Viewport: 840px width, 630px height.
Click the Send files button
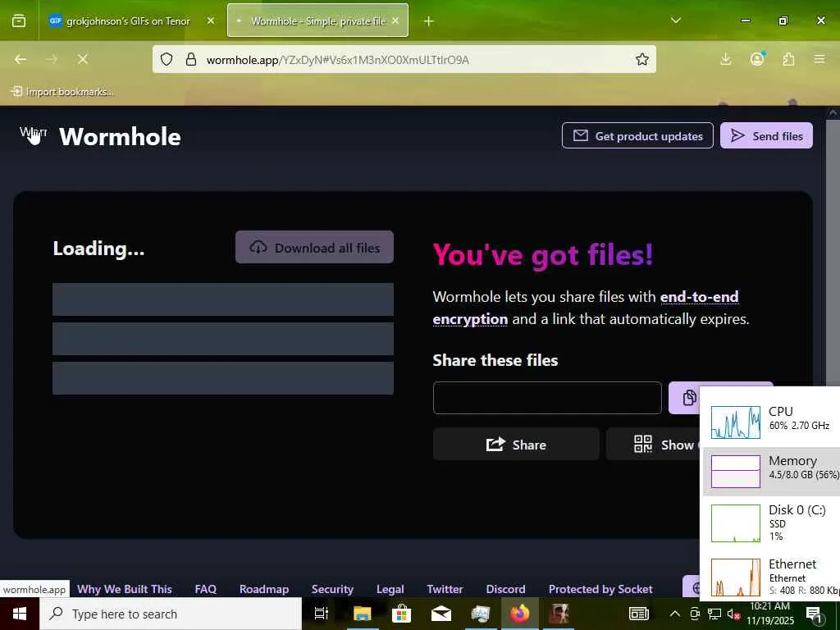point(766,135)
